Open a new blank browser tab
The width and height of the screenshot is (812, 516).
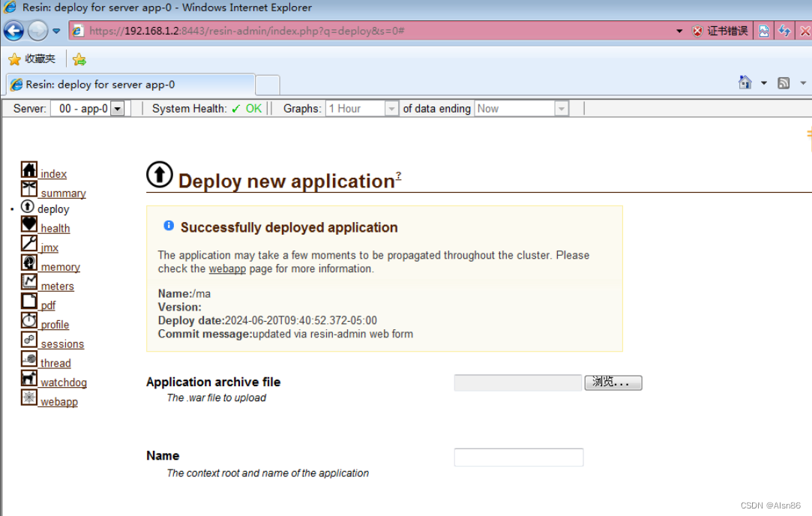click(268, 85)
